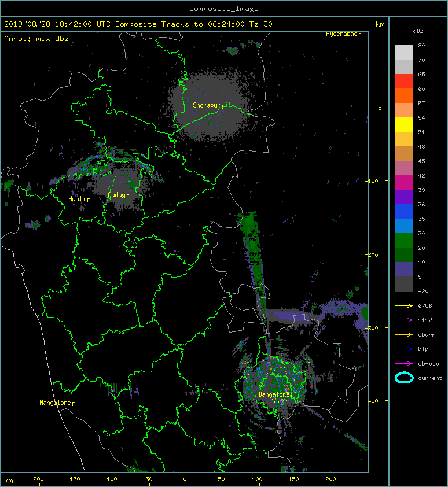Image resolution: width=448 pixels, height=487 pixels.
Task: Click the Hyderabad city label
Action: [343, 34]
